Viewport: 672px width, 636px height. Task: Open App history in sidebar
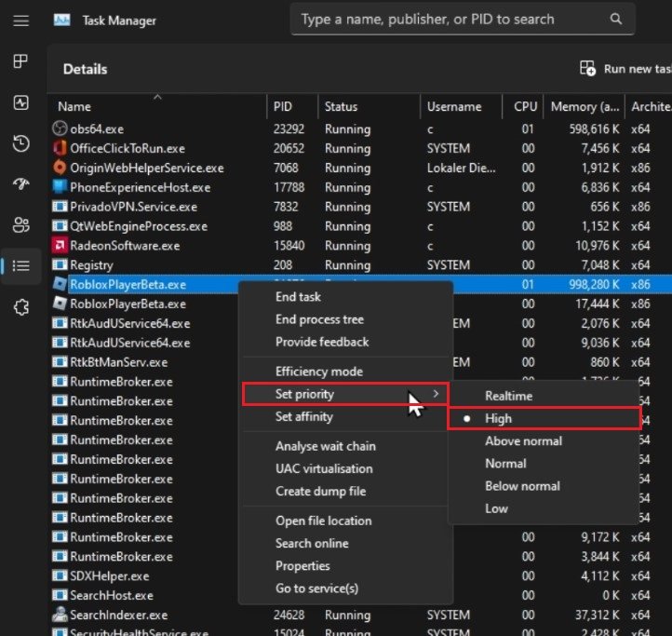[x=20, y=143]
